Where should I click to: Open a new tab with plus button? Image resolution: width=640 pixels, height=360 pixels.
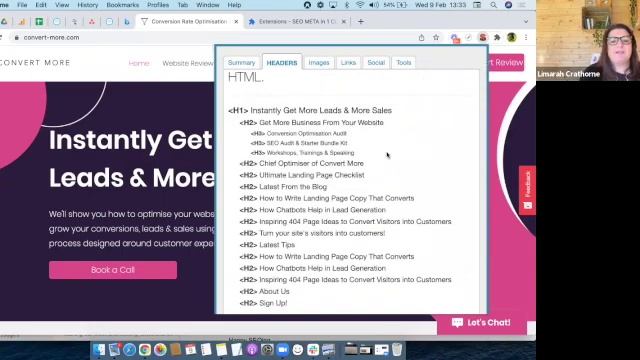tap(361, 22)
